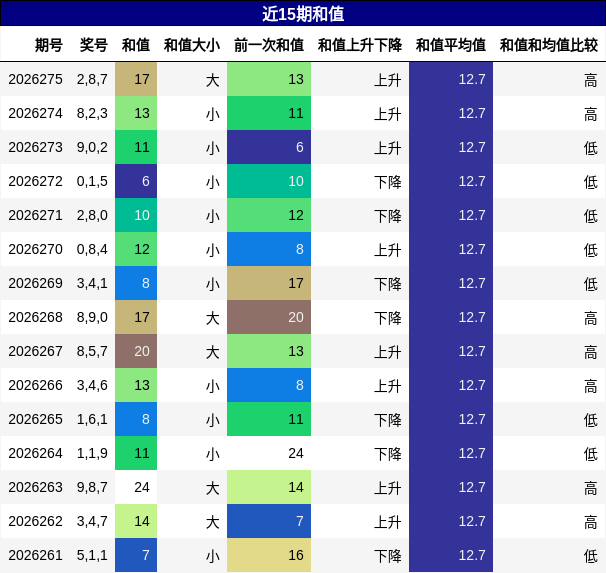Screen dimensions: 606x573
Task: Click period number 2026266
Action: [x=36, y=385]
